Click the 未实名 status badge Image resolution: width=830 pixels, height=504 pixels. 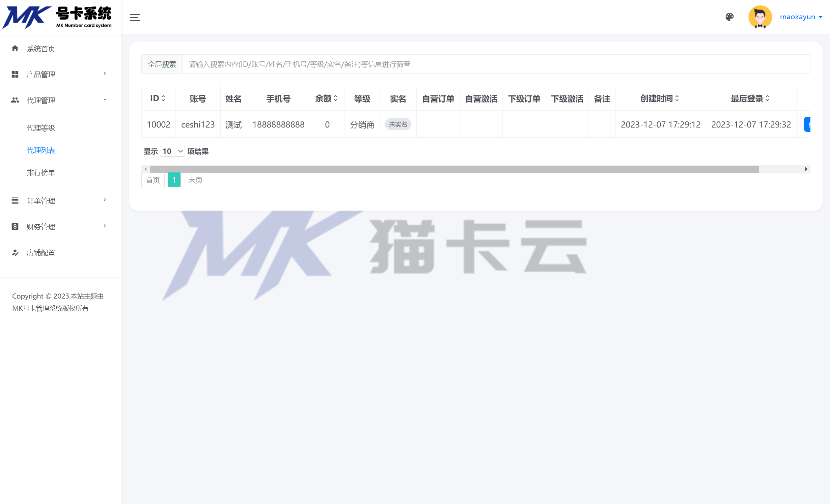coord(398,124)
